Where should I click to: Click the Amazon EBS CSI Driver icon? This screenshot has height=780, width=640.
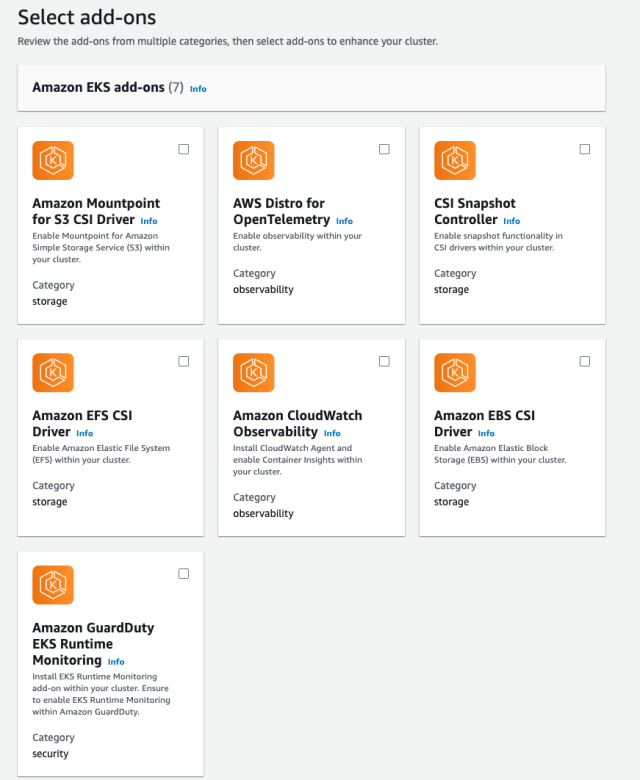pos(455,373)
